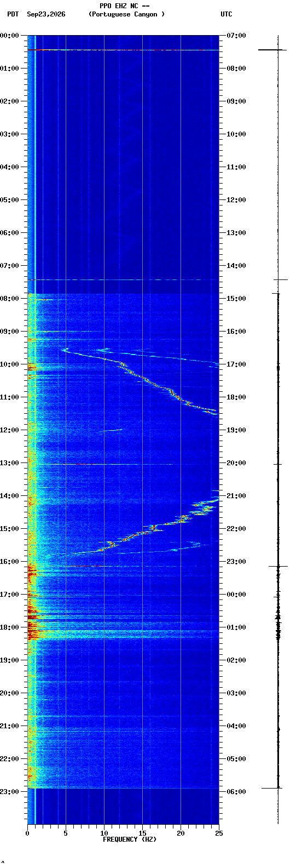The width and height of the screenshot is (302, 868).
Task: Select the 11:00 label on the PDT axis
Action: [10, 397]
